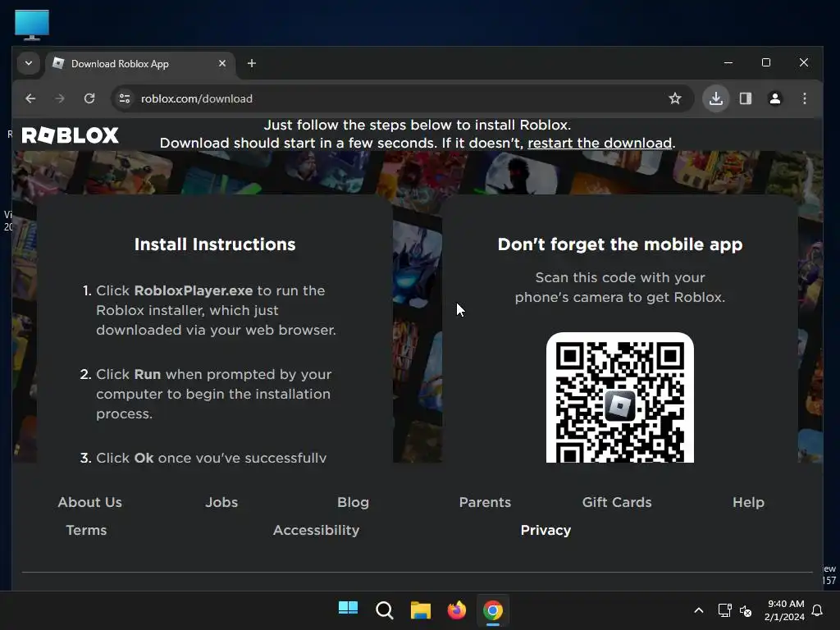Screen dimensions: 840x630
Task: Bookmark this page with the star icon
Action: [675, 98]
